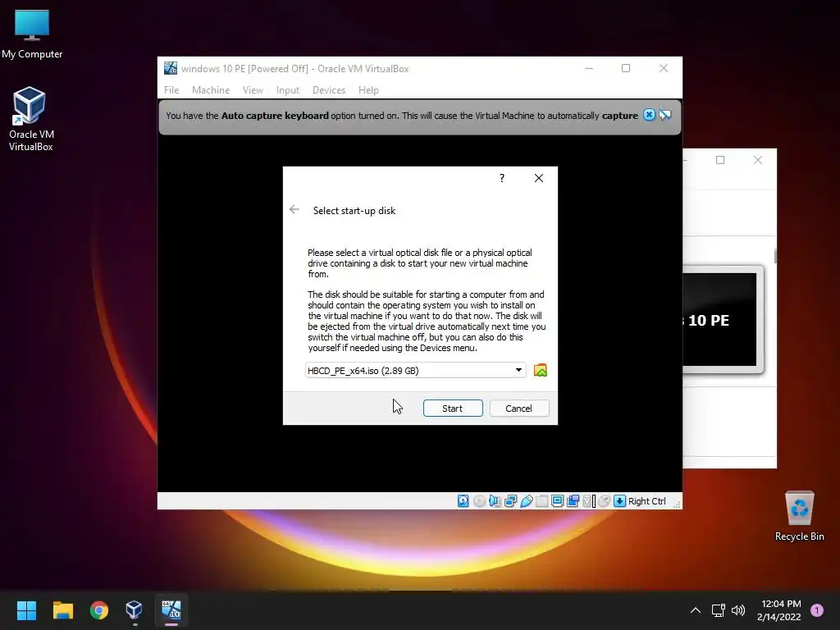Click the VirtualBox VM window title icon
This screenshot has height=630, width=840.
(x=171, y=68)
